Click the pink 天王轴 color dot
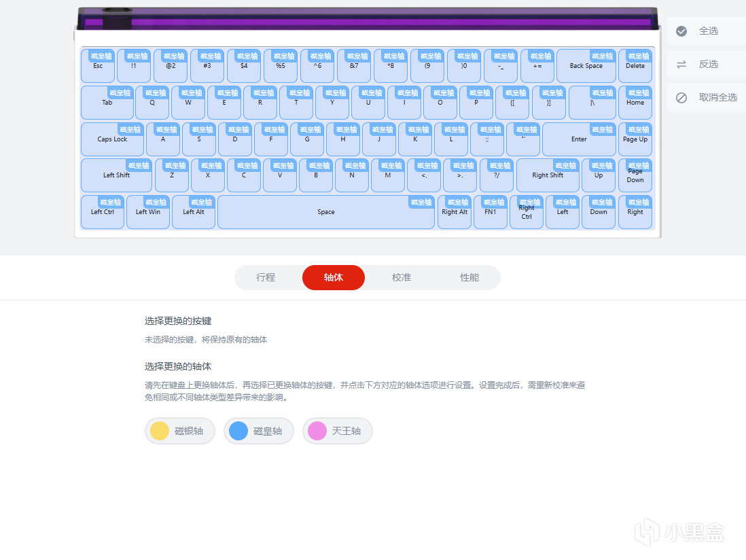The width and height of the screenshot is (746, 560). coord(317,431)
